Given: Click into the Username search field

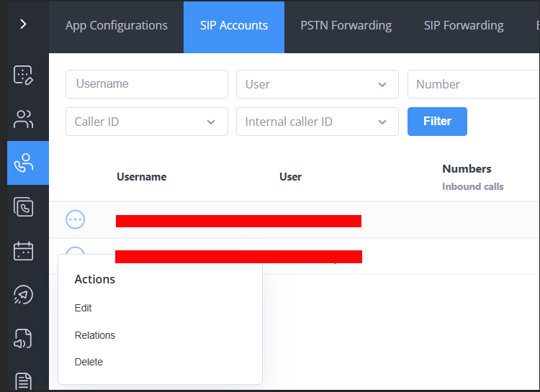Looking at the screenshot, I should 146,84.
